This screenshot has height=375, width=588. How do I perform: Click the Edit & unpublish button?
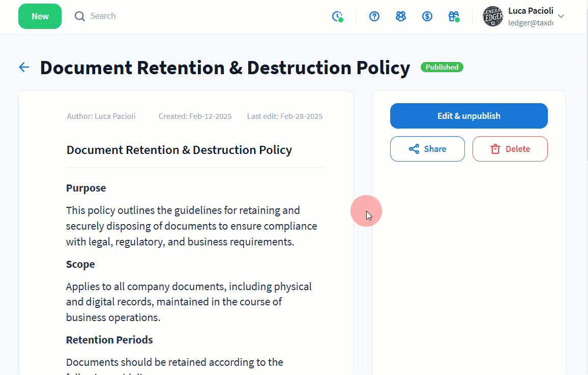tap(468, 116)
